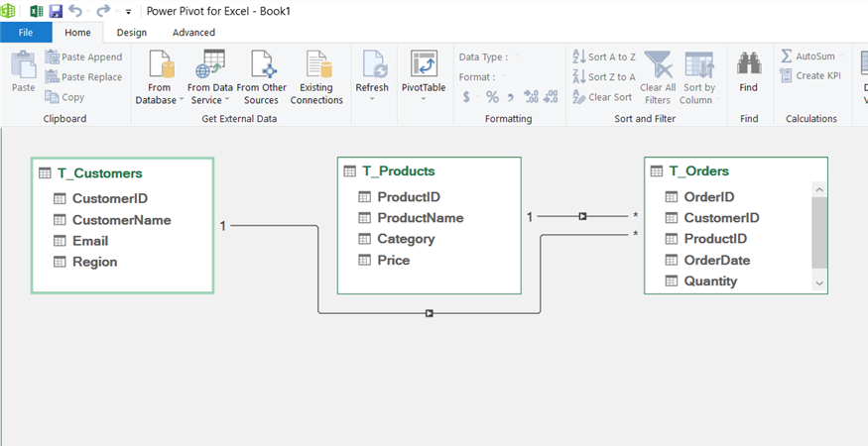Select the Category field
The width and height of the screenshot is (868, 446).
[x=406, y=239]
